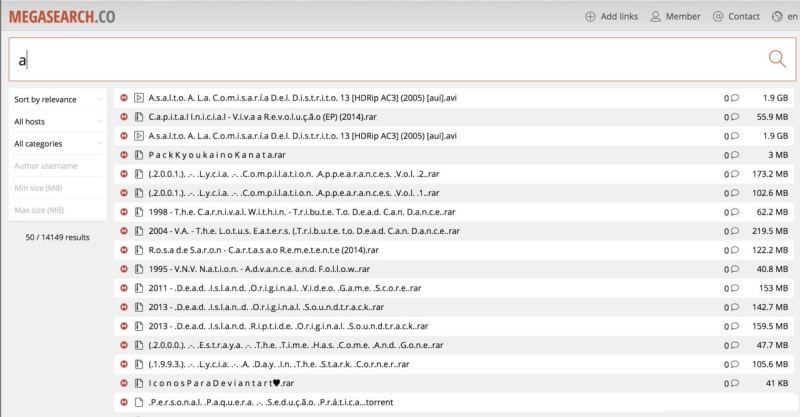This screenshot has height=417, width=800.
Task: Click red icon beside Lycia Appearances Vol. 2
Action: pyautogui.click(x=124, y=174)
